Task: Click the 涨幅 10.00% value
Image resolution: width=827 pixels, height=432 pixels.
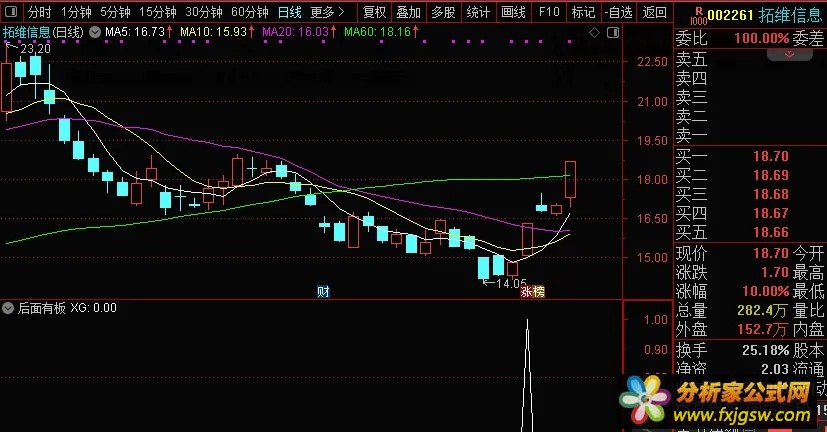Action: point(765,291)
